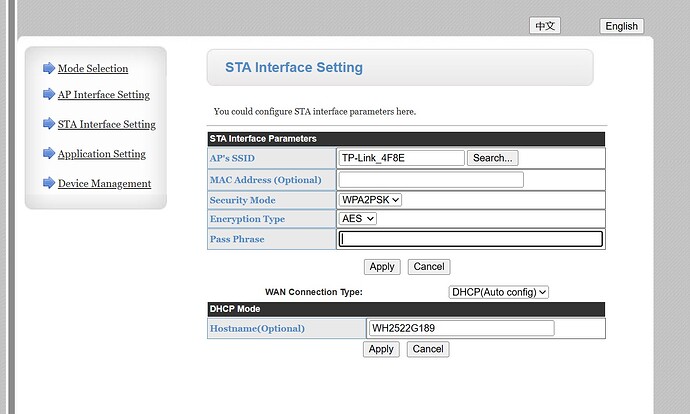Switch the page language to English
Image resolution: width=690 pixels, height=414 pixels.
[621, 26]
